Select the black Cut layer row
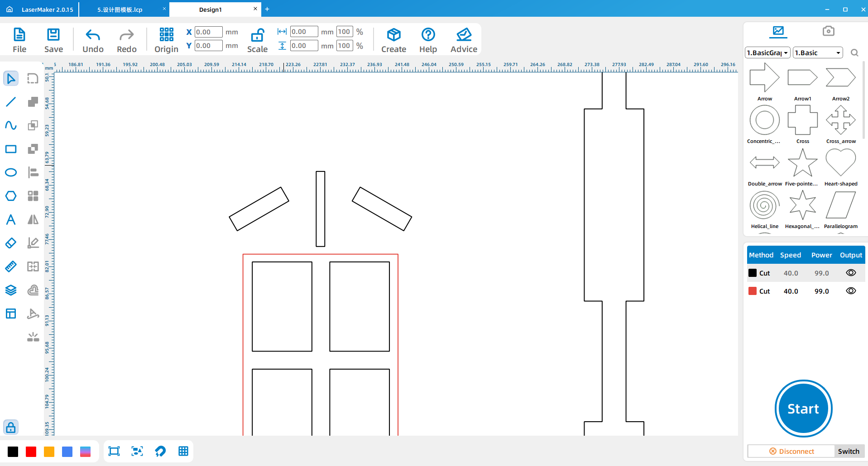Screen dimensions: 868x466 (x=806, y=273)
